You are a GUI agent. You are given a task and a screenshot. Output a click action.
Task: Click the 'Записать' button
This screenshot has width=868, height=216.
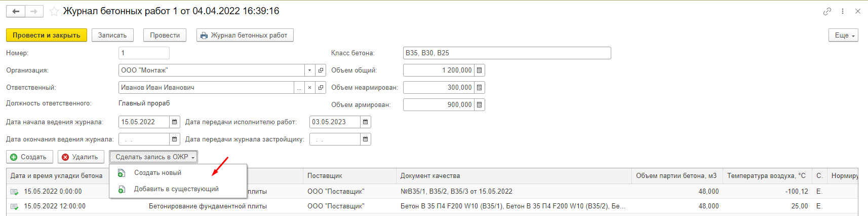coord(112,35)
